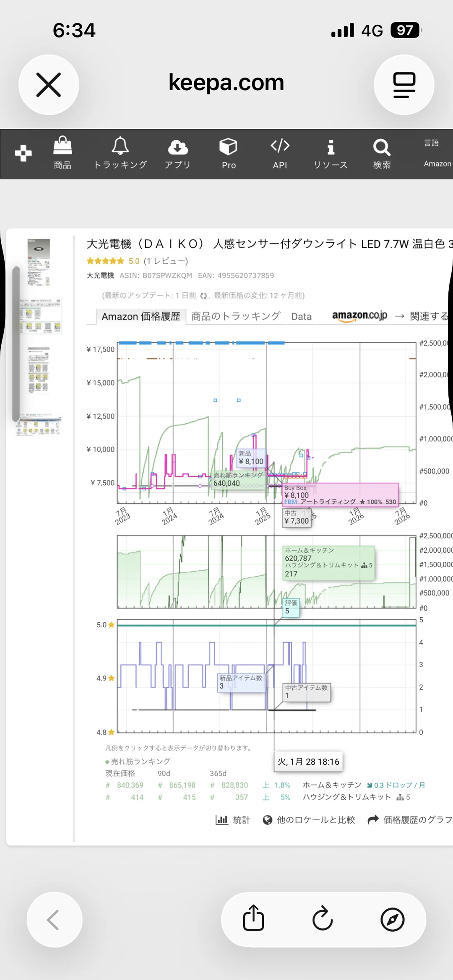Viewport: 453px width, 980px height.
Task: Click the 中古アイテム数 1 tooltip
Action: pyautogui.click(x=307, y=692)
